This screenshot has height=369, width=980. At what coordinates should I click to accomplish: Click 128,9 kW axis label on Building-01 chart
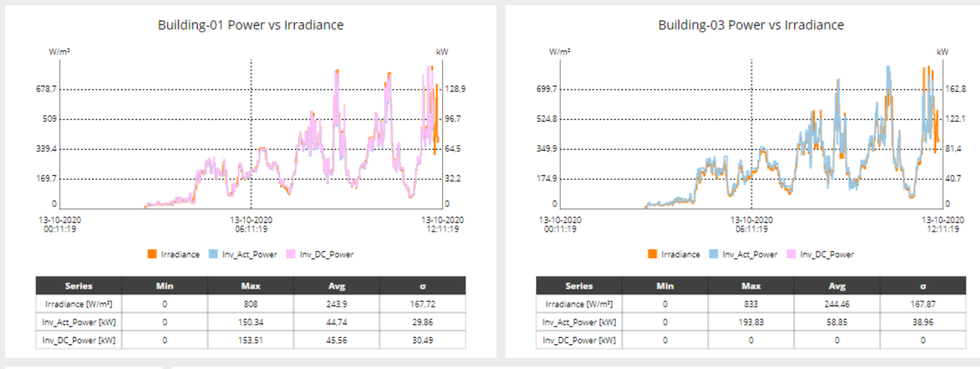(455, 89)
